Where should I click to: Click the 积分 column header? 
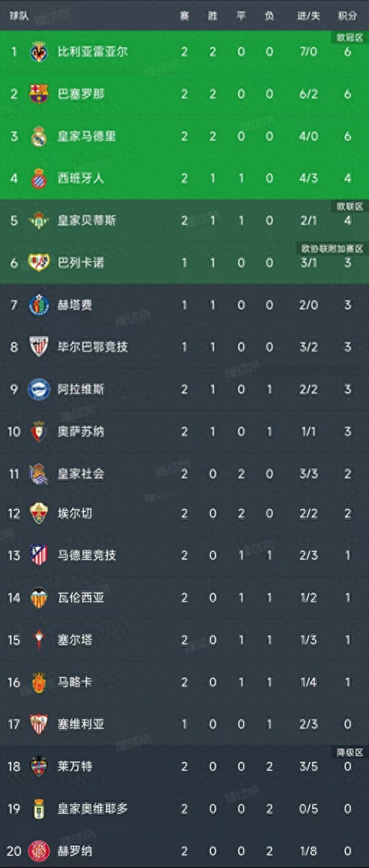(x=347, y=16)
